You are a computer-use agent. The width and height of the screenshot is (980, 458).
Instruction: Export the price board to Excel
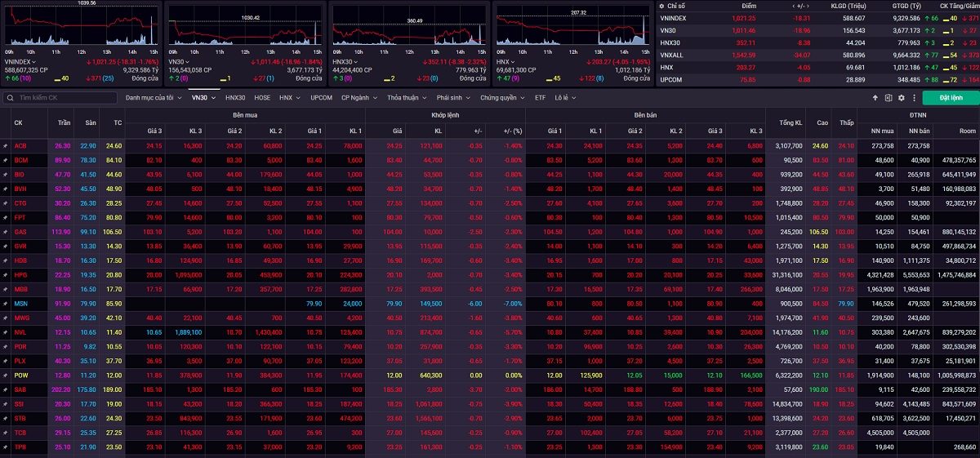[x=889, y=97]
